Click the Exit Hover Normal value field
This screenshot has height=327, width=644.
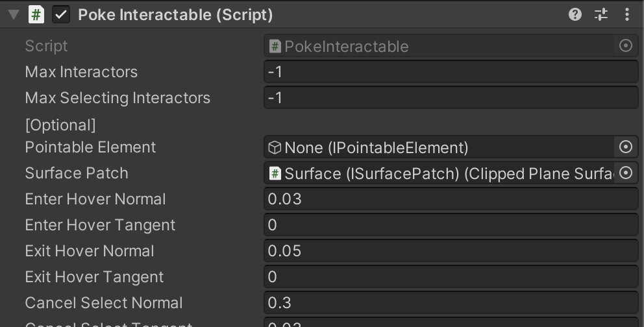click(x=451, y=251)
